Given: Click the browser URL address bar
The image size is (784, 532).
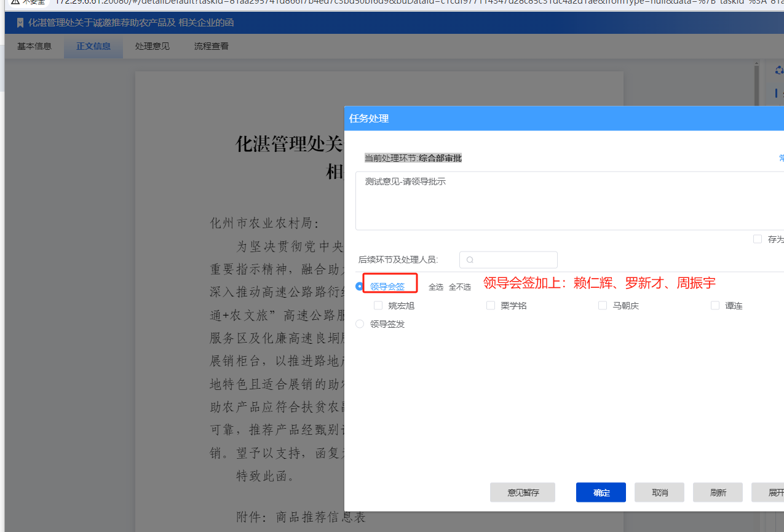Looking at the screenshot, I should click(x=418, y=2).
